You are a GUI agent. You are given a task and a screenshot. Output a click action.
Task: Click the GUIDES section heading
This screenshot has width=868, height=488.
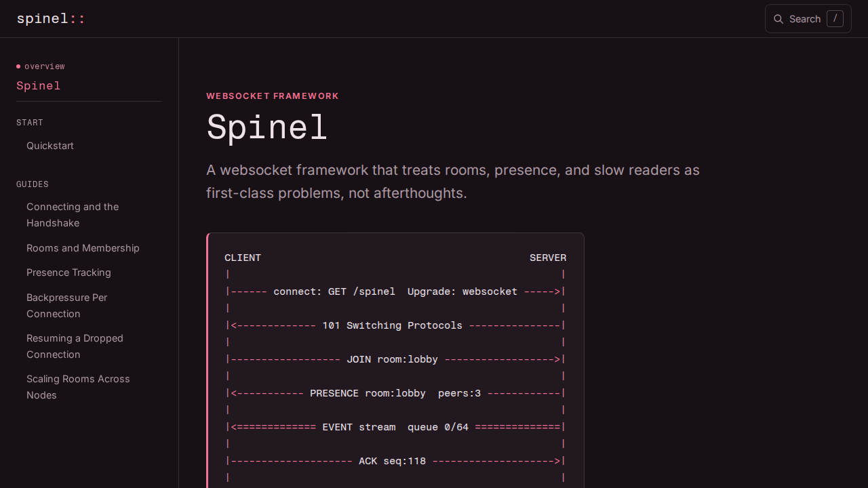point(33,184)
